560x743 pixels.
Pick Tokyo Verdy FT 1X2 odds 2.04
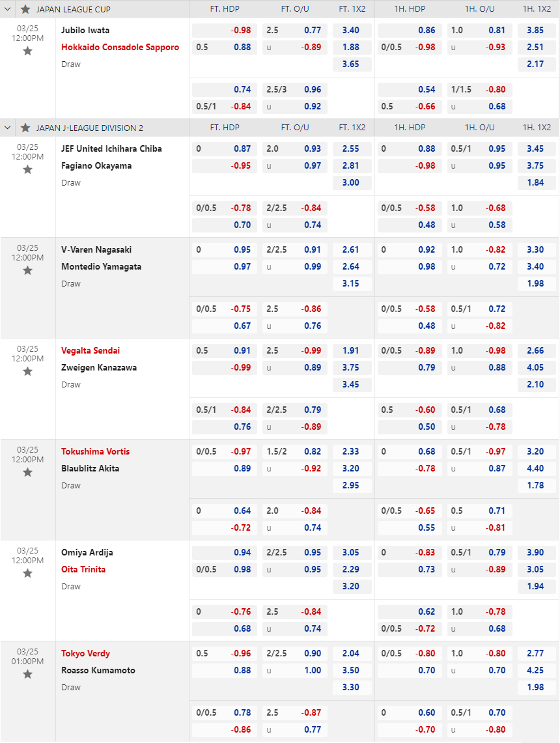352,653
